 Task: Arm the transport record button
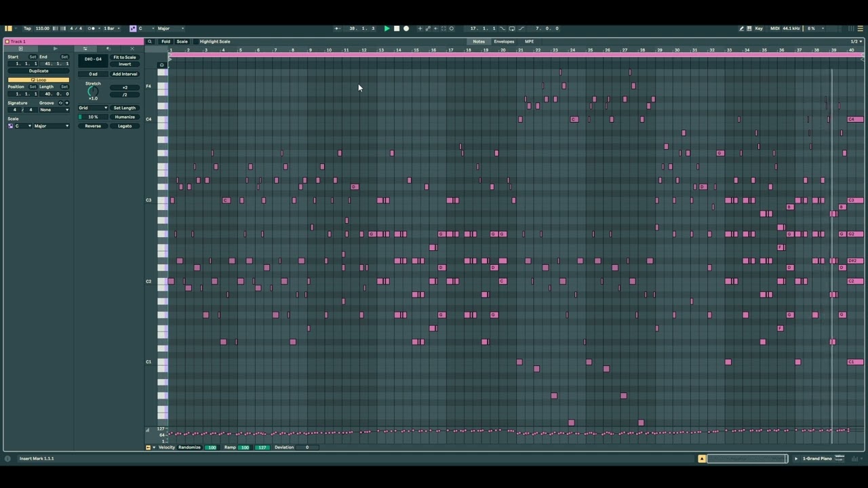pos(406,28)
